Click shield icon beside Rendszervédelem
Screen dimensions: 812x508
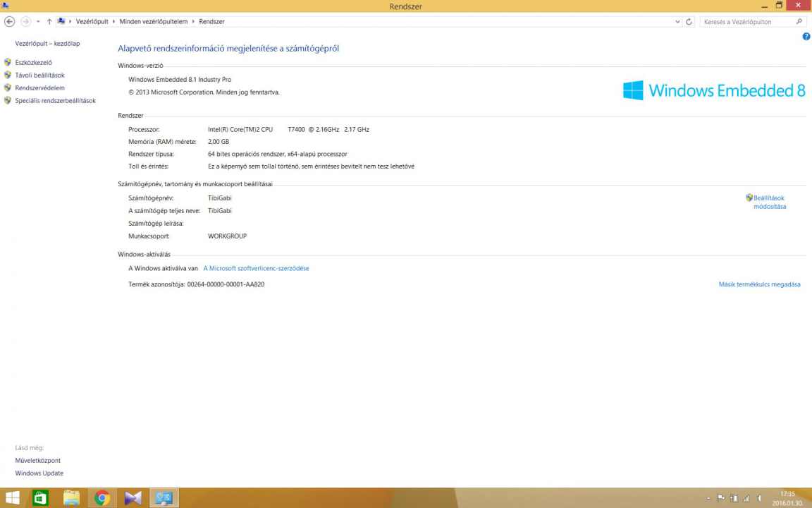[x=8, y=87]
